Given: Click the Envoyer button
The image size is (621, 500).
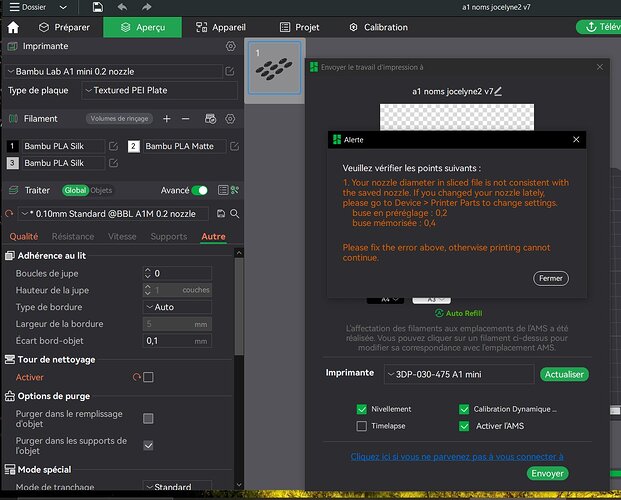Looking at the screenshot, I should [x=547, y=473].
